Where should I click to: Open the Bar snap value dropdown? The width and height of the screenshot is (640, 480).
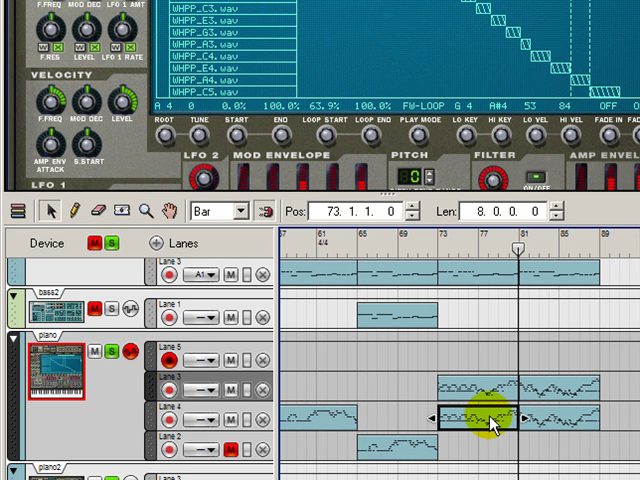pos(241,211)
